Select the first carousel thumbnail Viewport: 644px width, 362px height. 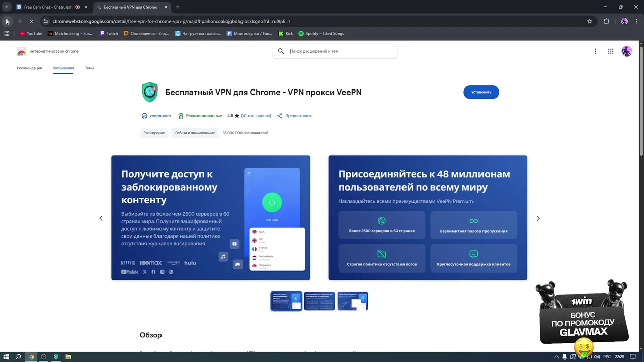[x=286, y=301]
